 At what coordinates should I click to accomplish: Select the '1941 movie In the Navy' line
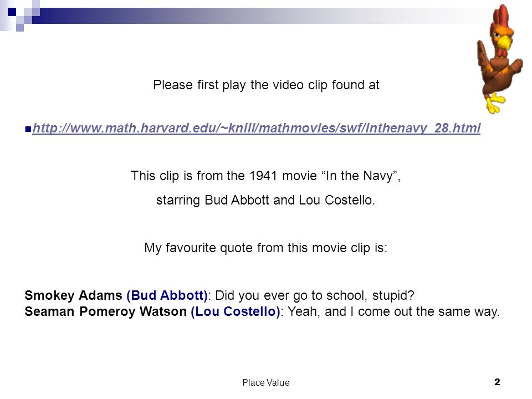(x=266, y=176)
